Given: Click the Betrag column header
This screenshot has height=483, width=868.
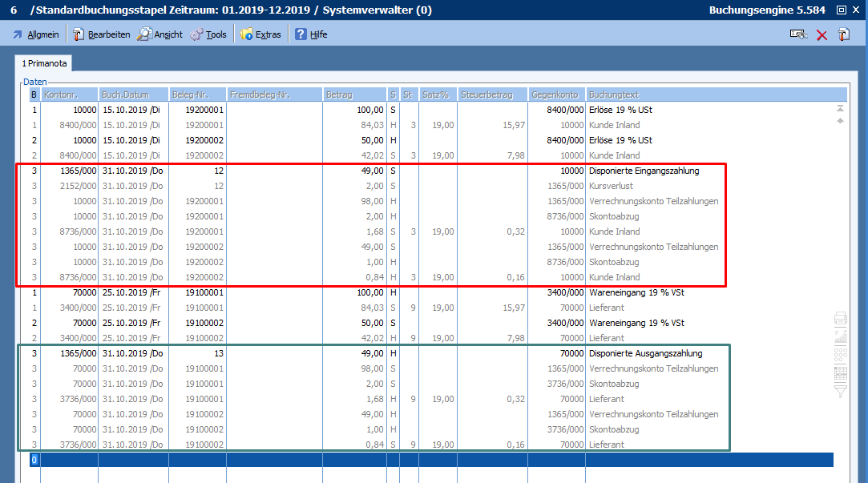Looking at the screenshot, I should click(x=354, y=95).
